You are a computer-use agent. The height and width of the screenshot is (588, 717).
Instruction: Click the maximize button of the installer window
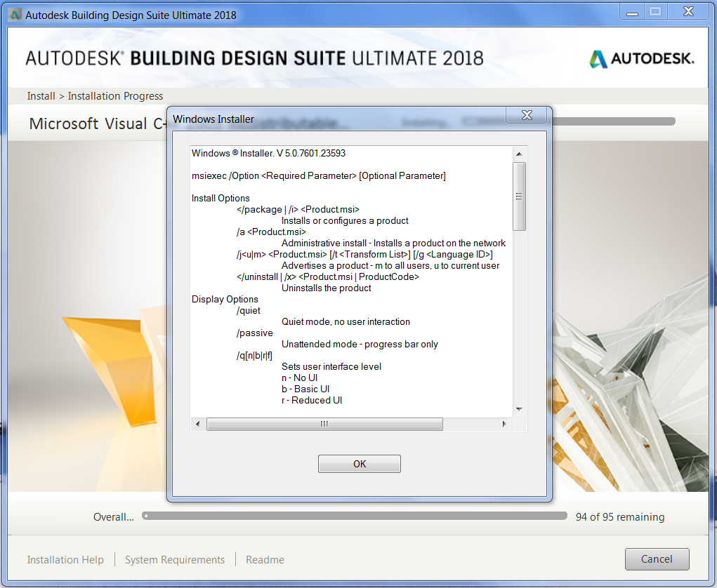click(x=655, y=12)
